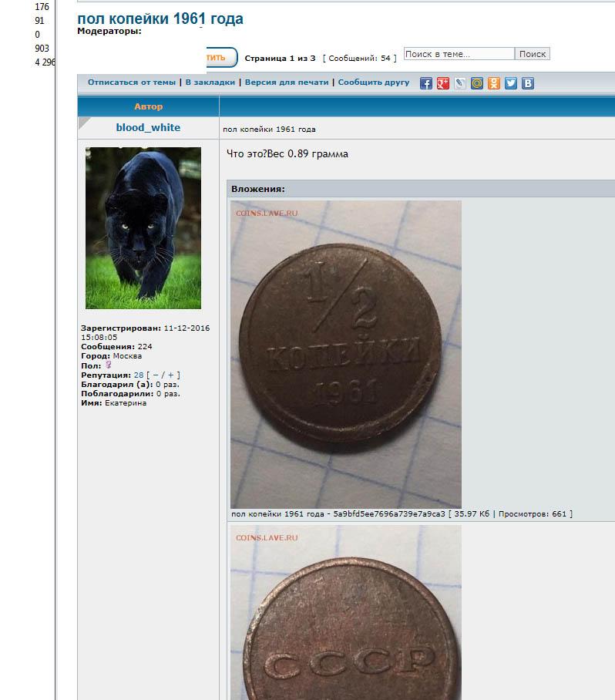The width and height of the screenshot is (615, 700).
Task: Click the 'Сообщений: 54' counter text
Action: tap(360, 59)
